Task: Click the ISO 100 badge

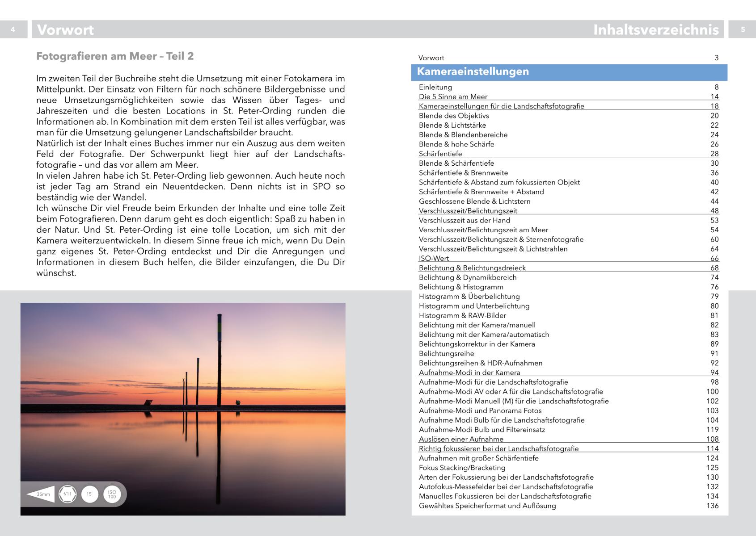Action: coord(112,494)
